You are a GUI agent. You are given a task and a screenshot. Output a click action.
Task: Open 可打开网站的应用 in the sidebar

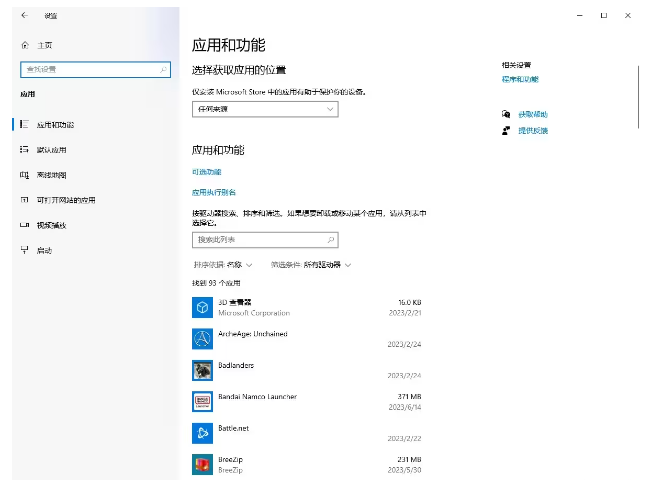pos(95,200)
